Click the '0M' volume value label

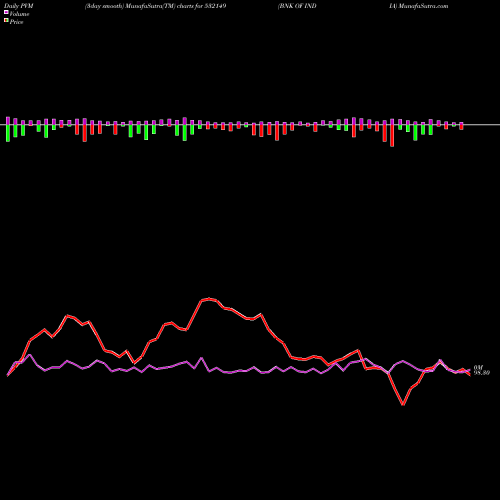click(x=478, y=367)
